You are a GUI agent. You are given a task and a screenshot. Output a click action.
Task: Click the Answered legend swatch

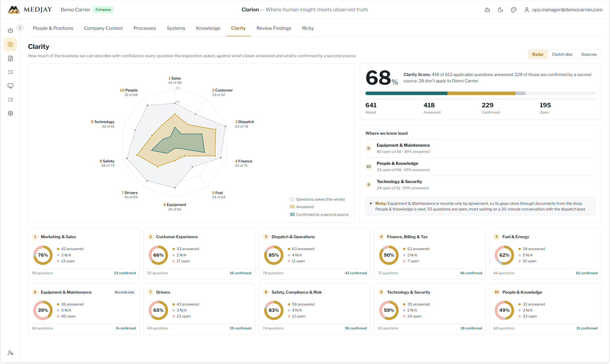coord(292,207)
